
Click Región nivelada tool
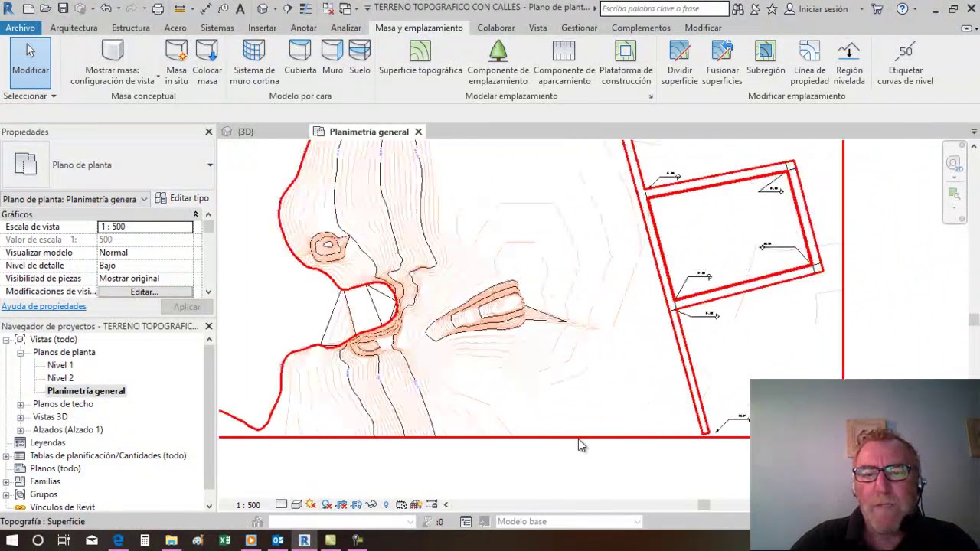849,61
